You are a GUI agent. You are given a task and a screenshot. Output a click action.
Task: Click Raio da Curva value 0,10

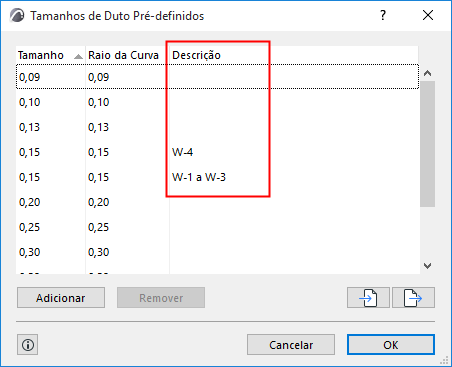click(x=98, y=102)
